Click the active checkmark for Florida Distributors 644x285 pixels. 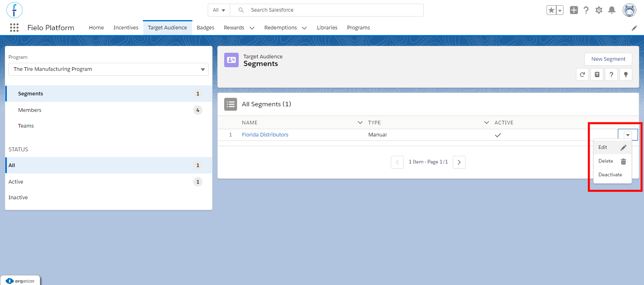498,135
